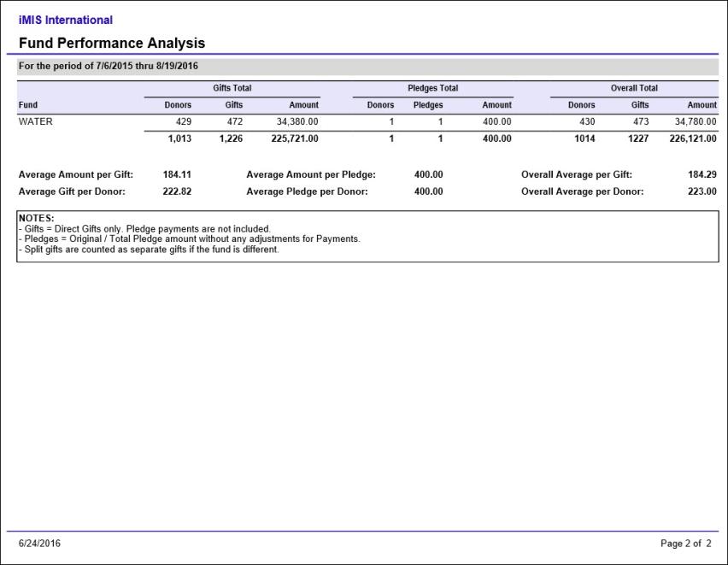Click the Pledges column header
The height and width of the screenshot is (565, 728).
pyautogui.click(x=428, y=104)
